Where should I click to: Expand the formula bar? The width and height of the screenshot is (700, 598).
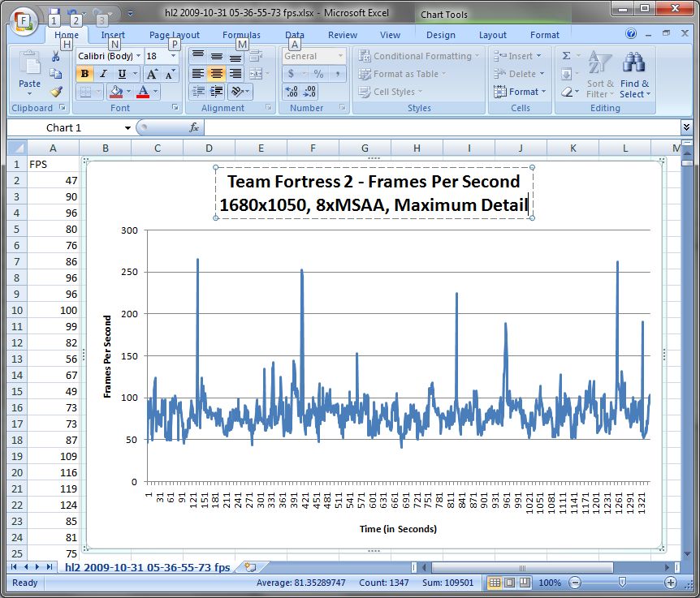686,127
